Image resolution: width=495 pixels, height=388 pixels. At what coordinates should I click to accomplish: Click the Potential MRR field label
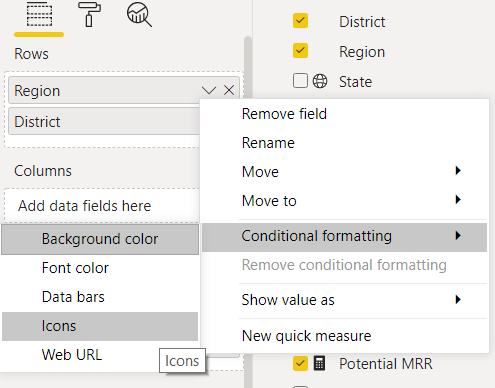[x=386, y=363]
